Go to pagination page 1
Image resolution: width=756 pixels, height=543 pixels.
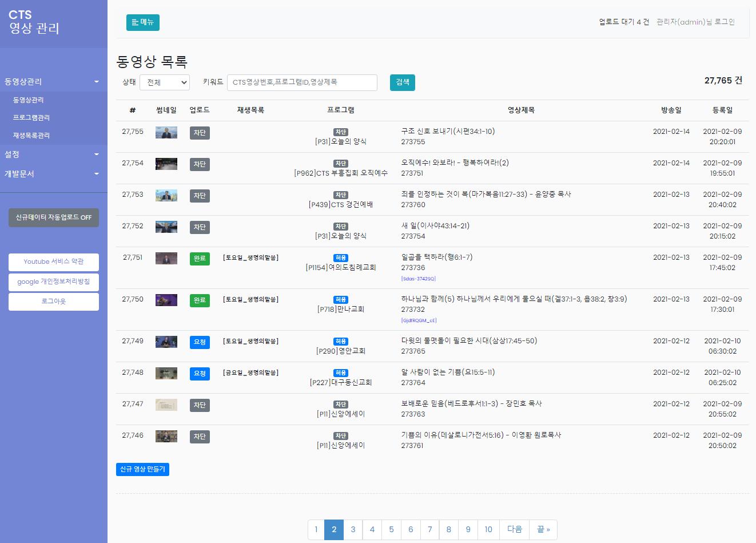316,529
